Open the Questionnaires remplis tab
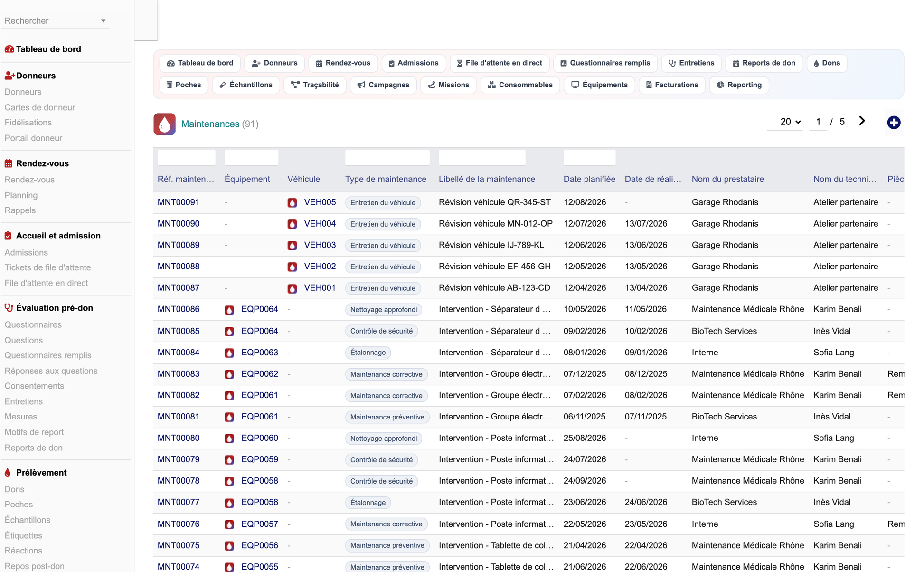The image size is (924, 572). pyautogui.click(x=605, y=63)
